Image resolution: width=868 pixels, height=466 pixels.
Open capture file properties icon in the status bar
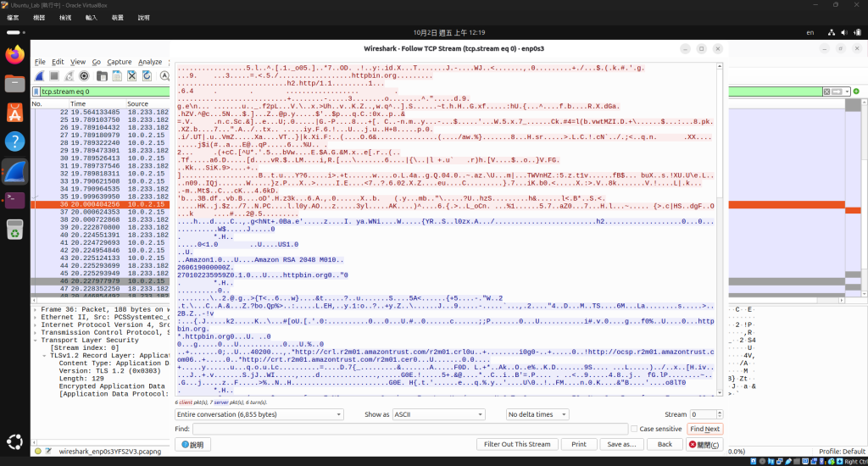point(48,451)
